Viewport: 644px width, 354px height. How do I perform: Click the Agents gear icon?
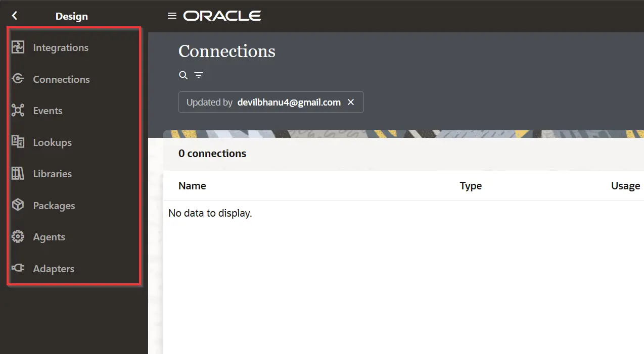tap(18, 237)
